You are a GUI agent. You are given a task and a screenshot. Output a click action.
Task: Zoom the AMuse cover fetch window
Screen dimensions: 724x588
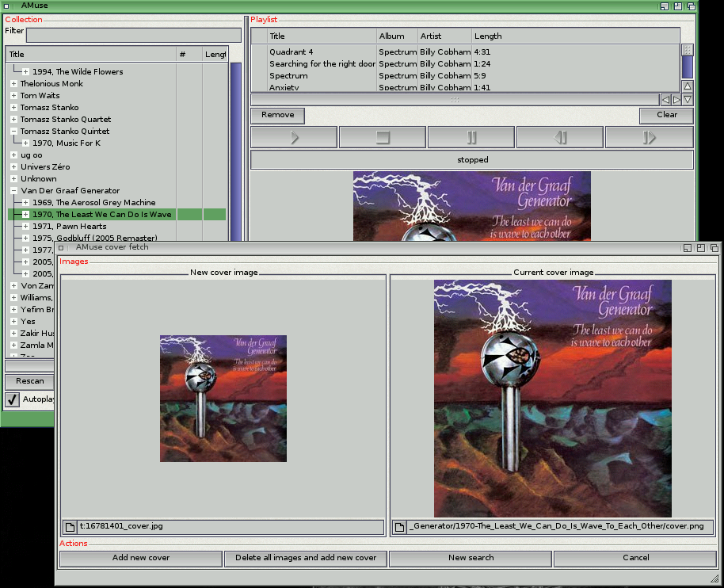(x=701, y=248)
